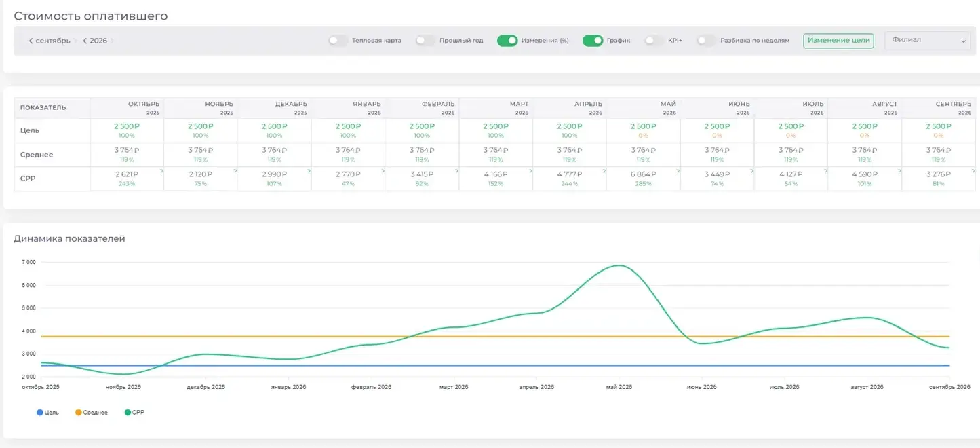The image size is (980, 448).
Task: Toggle the blue Цель series in chart legend
Action: [x=48, y=413]
